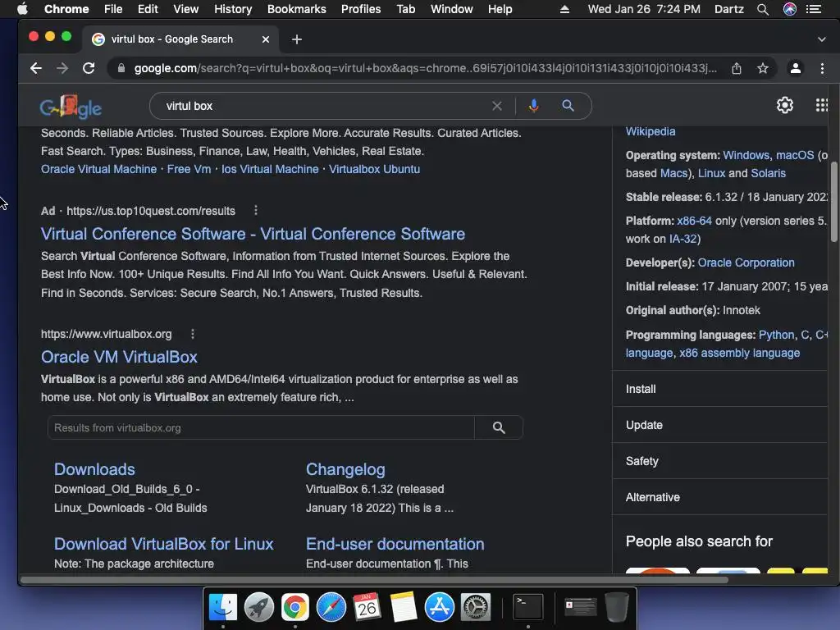Expand the Alternative section
840x630 pixels.
click(720, 497)
